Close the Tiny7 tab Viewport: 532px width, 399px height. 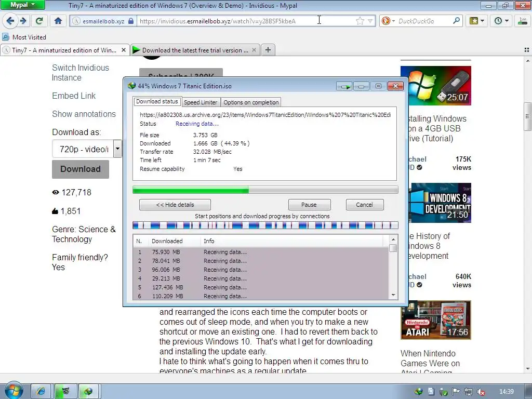pos(124,50)
